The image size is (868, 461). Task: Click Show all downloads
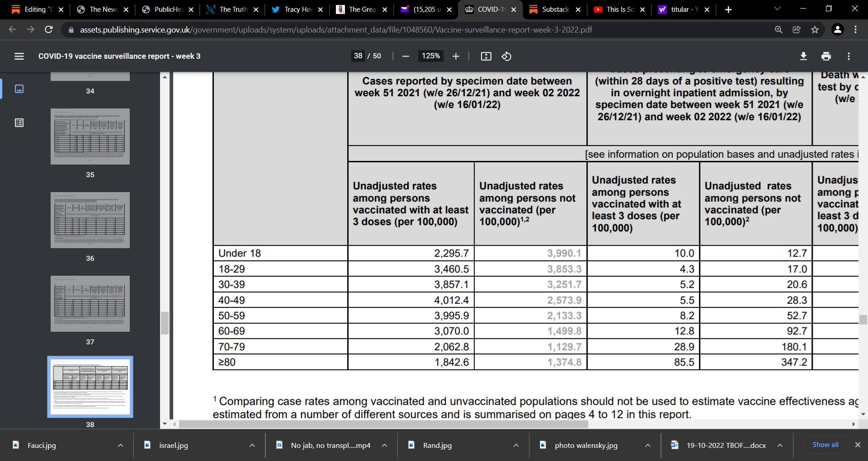826,445
